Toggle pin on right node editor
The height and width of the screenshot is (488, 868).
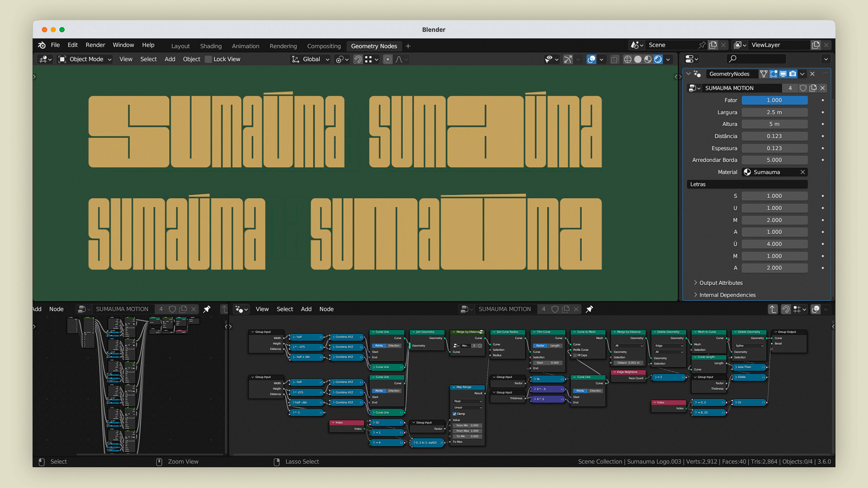(589, 310)
